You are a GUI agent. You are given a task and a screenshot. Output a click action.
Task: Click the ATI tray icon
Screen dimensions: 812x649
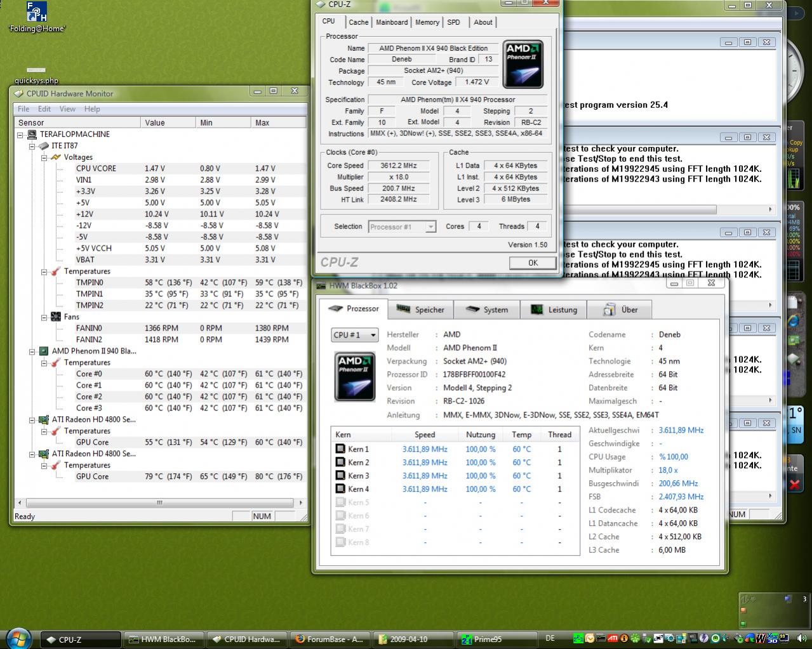(x=613, y=638)
